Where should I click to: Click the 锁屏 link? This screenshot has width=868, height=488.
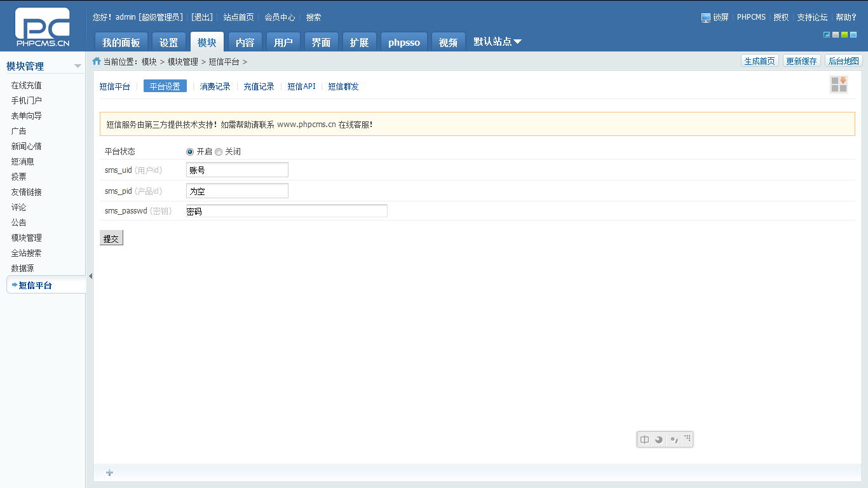721,17
